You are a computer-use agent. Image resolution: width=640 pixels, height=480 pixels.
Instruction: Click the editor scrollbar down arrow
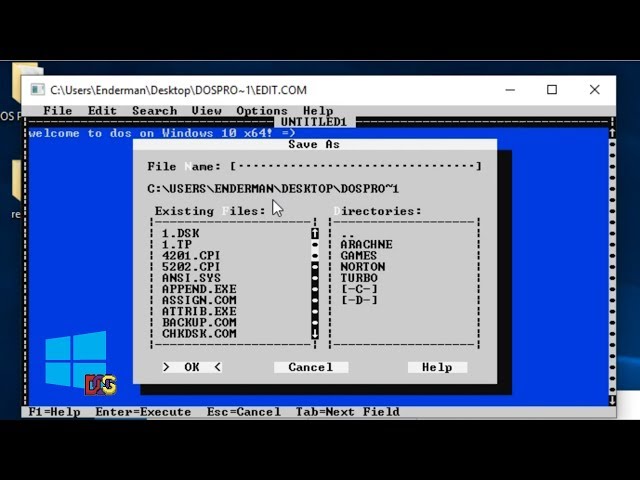point(612,400)
